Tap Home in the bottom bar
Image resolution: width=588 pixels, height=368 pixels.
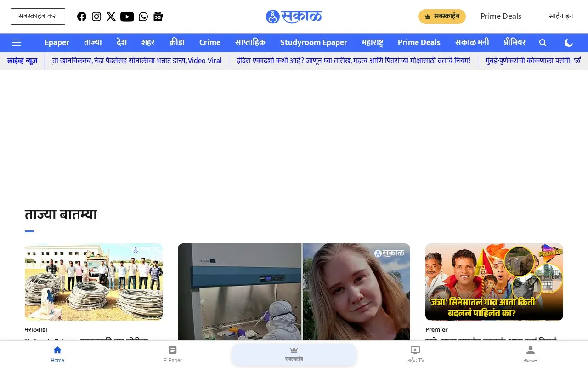(57, 354)
